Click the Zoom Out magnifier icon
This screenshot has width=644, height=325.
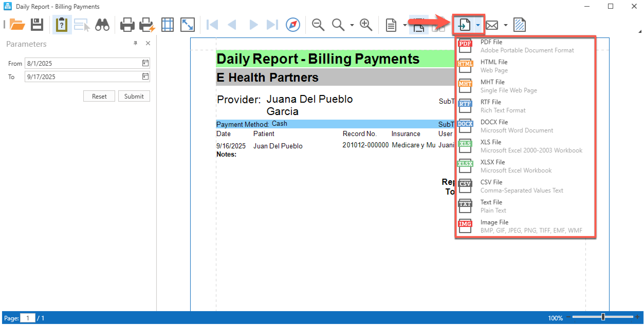318,25
